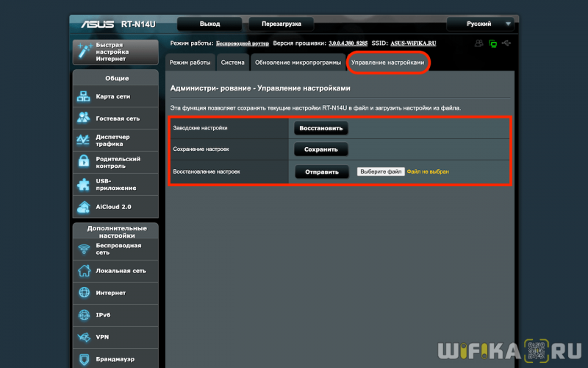588x368 pixels.
Task: Open the Network Map (Карта сети) icon
Action: [x=83, y=96]
